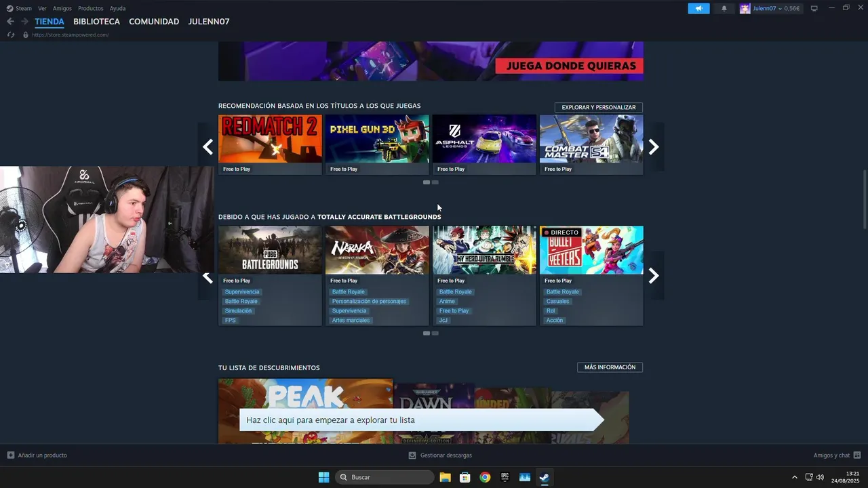Open the volume tray icon
868x488 pixels.
[820, 477]
